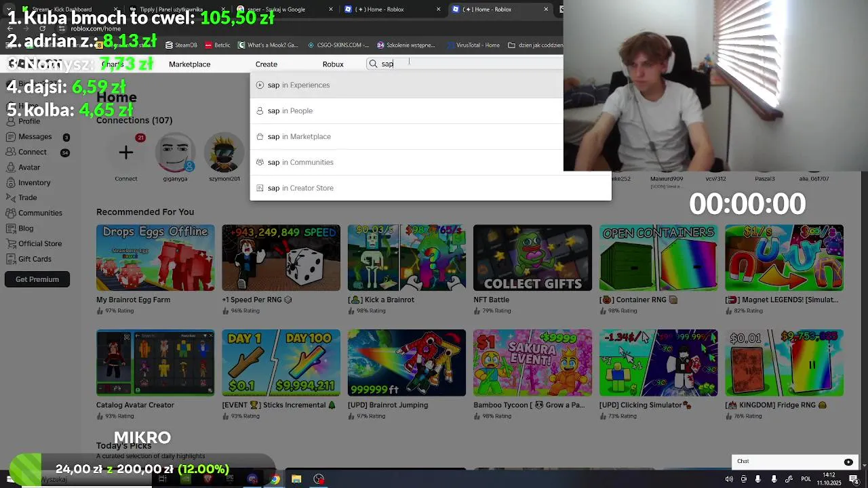Viewport: 868px width, 488px height.
Task: Click Sticks Incremental title link
Action: point(279,405)
